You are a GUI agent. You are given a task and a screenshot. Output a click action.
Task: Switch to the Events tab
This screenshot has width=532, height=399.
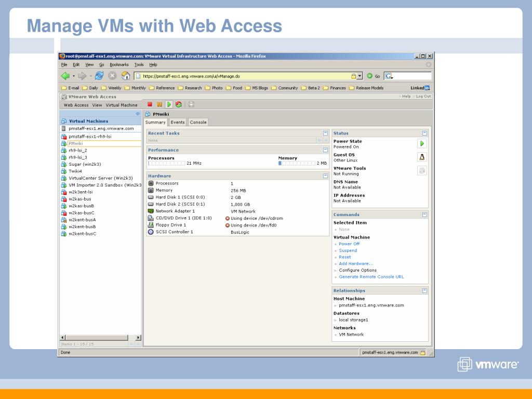pyautogui.click(x=178, y=122)
